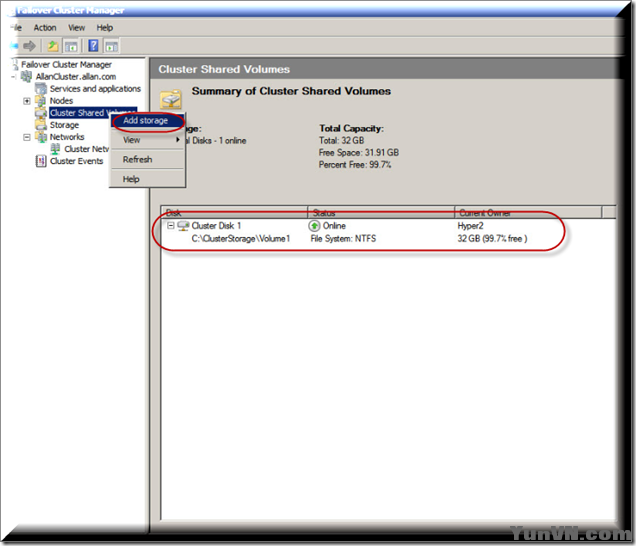Select the Cluster Disk 1 row
This screenshot has width=636, height=546.
point(388,226)
